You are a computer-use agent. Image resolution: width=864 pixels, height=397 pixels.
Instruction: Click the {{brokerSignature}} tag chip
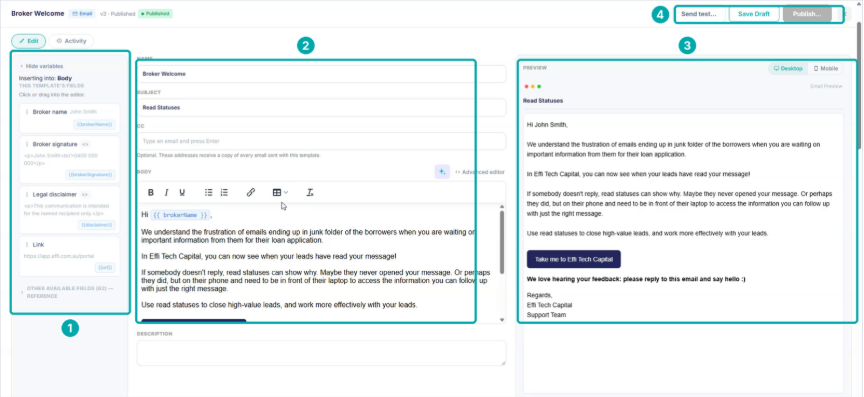(91, 174)
